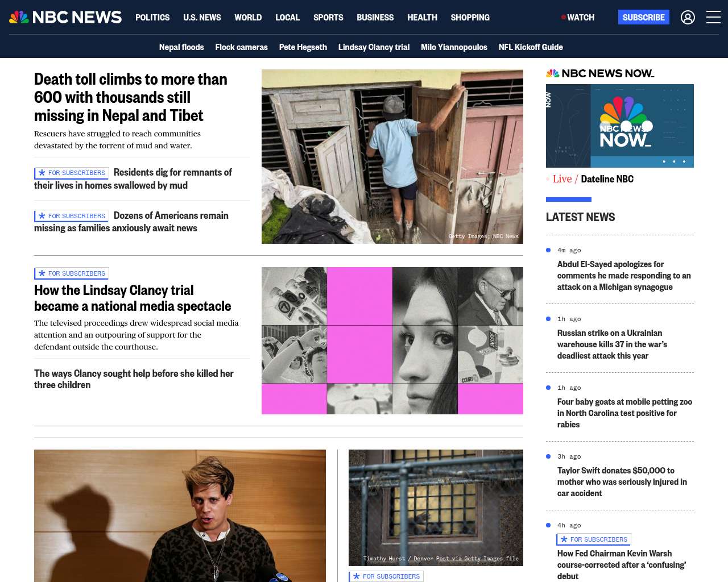Click the blue Subscribe button

[x=644, y=17]
